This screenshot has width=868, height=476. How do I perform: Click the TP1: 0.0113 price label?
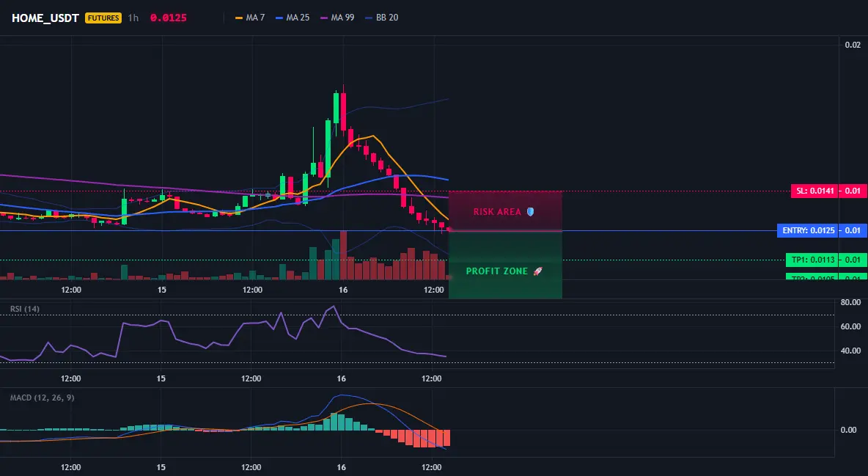(x=812, y=260)
